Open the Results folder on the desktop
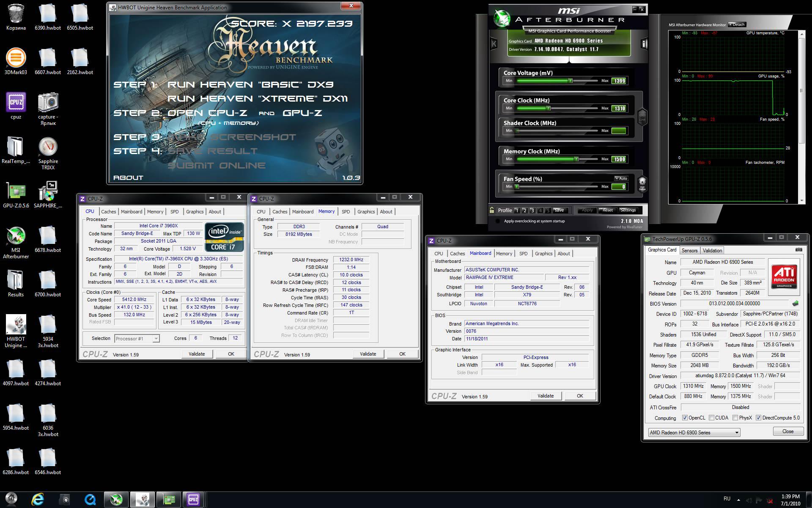The height and width of the screenshot is (508, 812). (16, 284)
